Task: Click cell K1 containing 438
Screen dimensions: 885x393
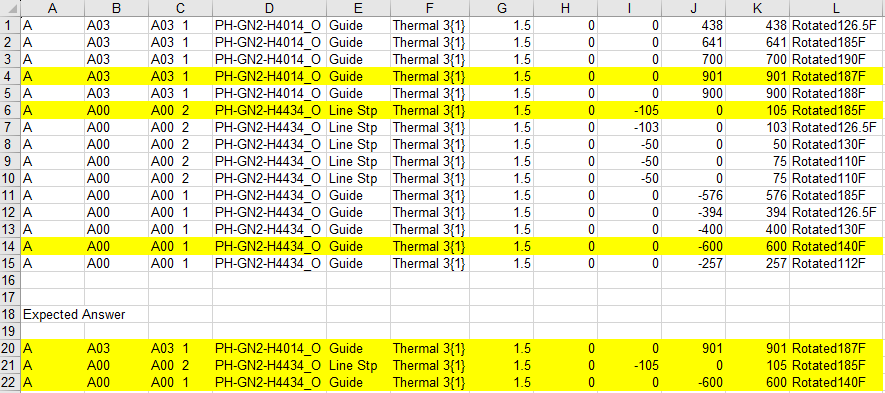Action: point(756,25)
